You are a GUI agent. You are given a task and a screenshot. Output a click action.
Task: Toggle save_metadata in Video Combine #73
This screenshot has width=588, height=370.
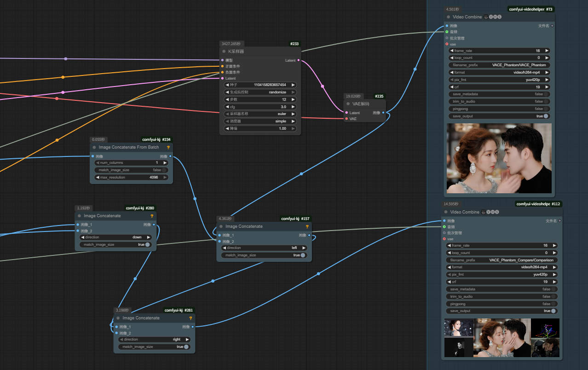(499, 94)
